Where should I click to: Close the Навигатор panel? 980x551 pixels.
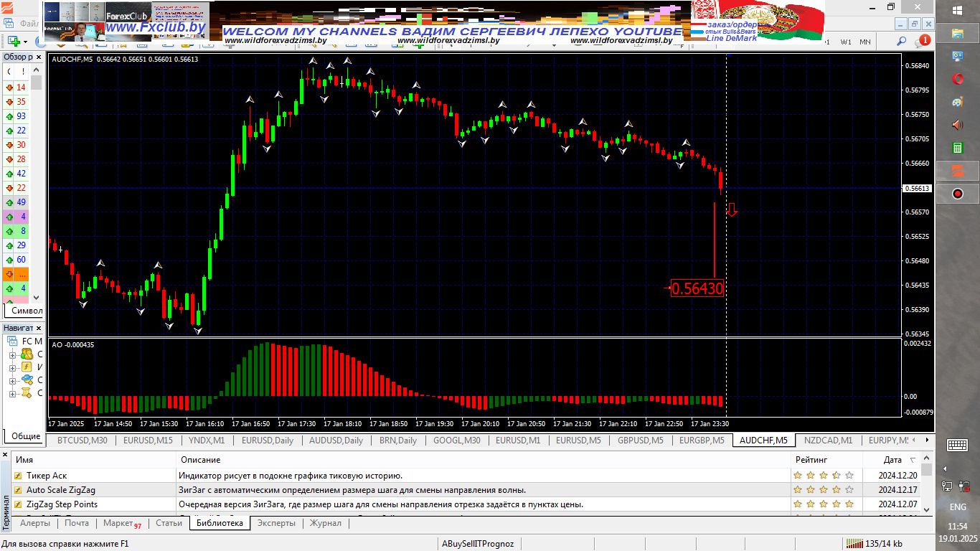pyautogui.click(x=39, y=328)
